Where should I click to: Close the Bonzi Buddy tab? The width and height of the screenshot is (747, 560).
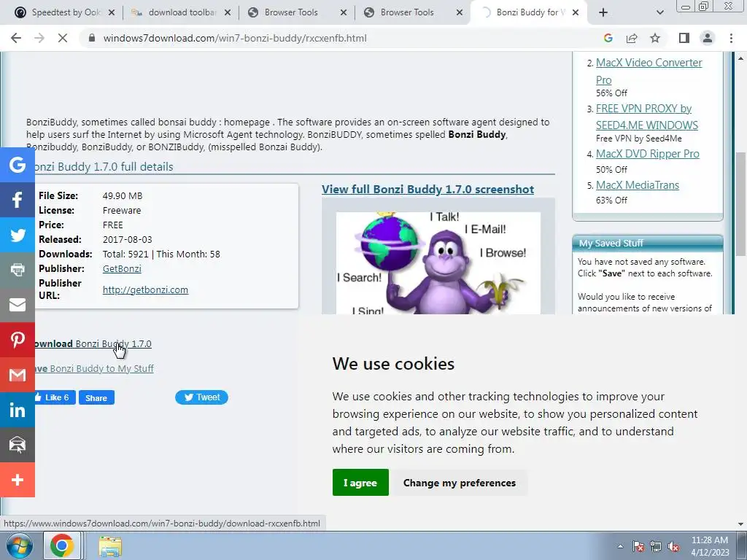(576, 12)
